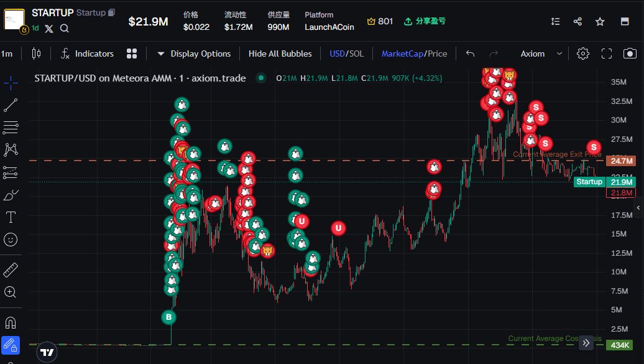Open the candlestick chart style selector
The image size is (644, 364).
coord(36,54)
